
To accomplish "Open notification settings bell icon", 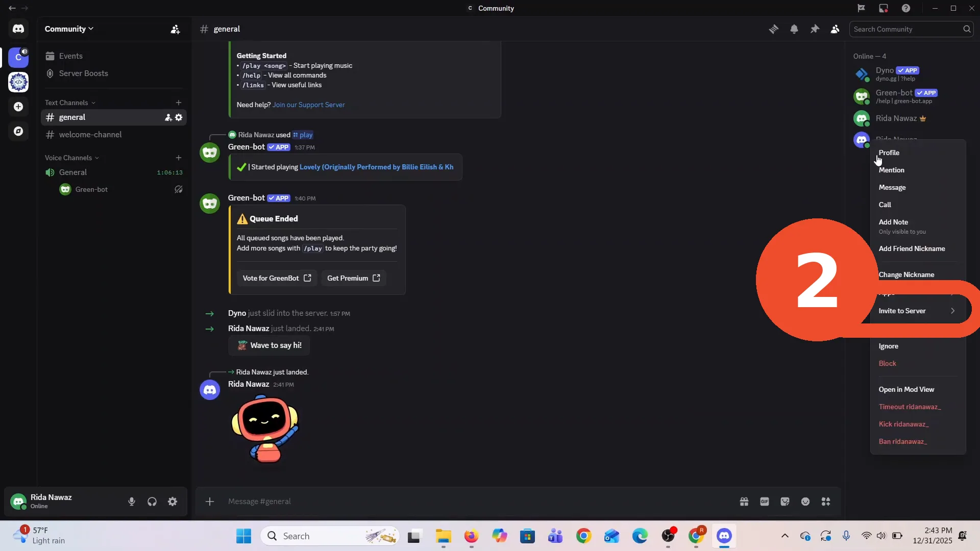I will coord(794,29).
